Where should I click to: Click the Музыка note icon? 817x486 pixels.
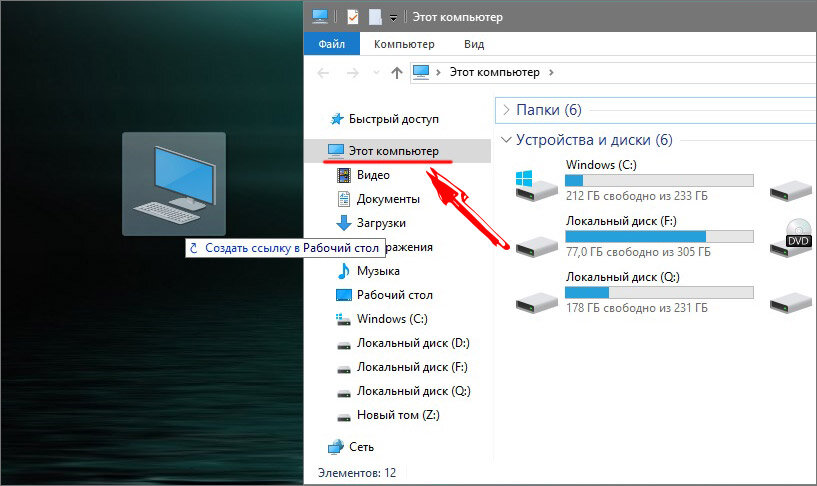pos(344,271)
